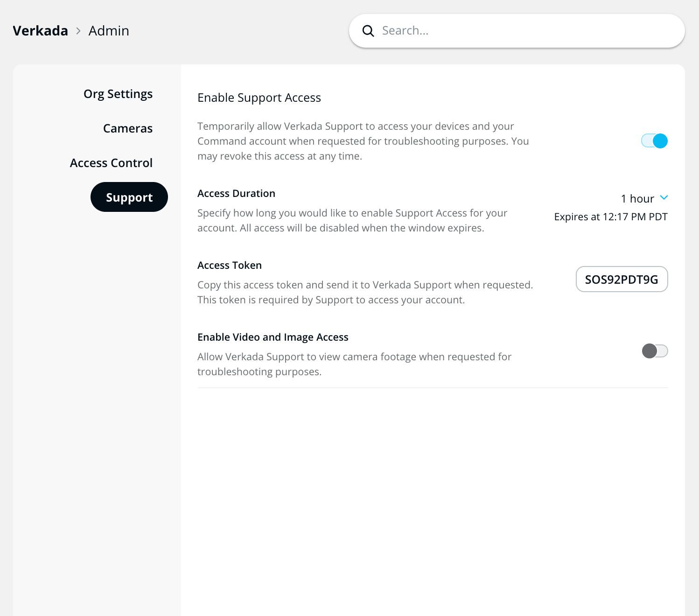Navigate back via the Verkada breadcrumb
Image resolution: width=699 pixels, height=616 pixels.
[x=40, y=30]
